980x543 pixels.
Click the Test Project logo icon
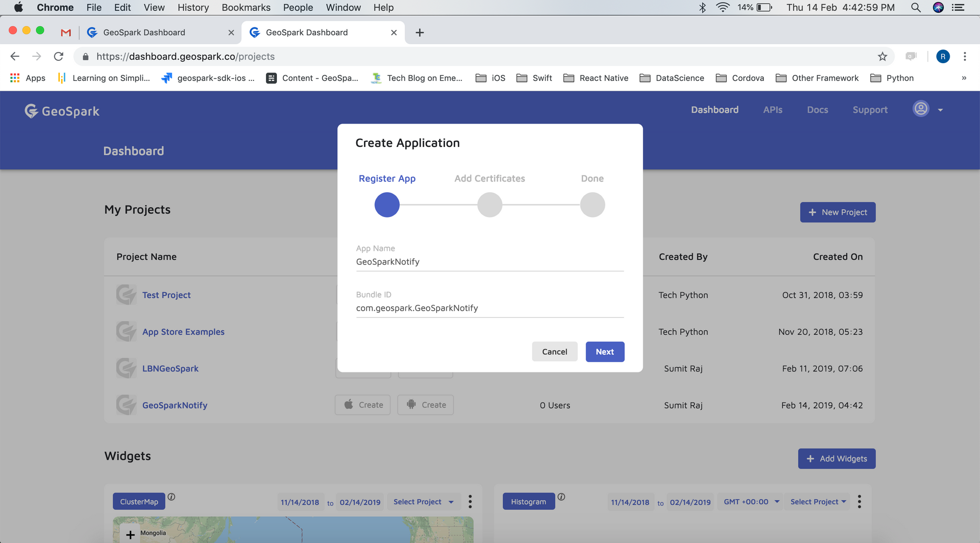pyautogui.click(x=126, y=295)
